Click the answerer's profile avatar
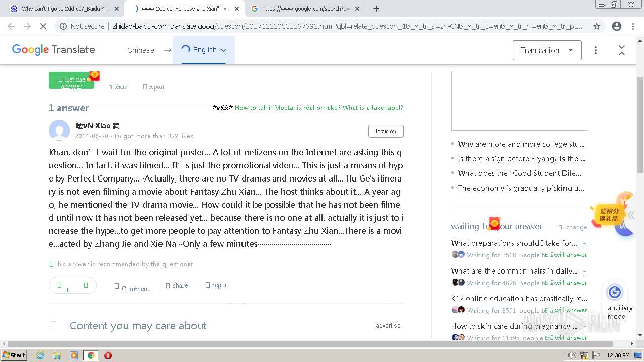 coord(59,130)
